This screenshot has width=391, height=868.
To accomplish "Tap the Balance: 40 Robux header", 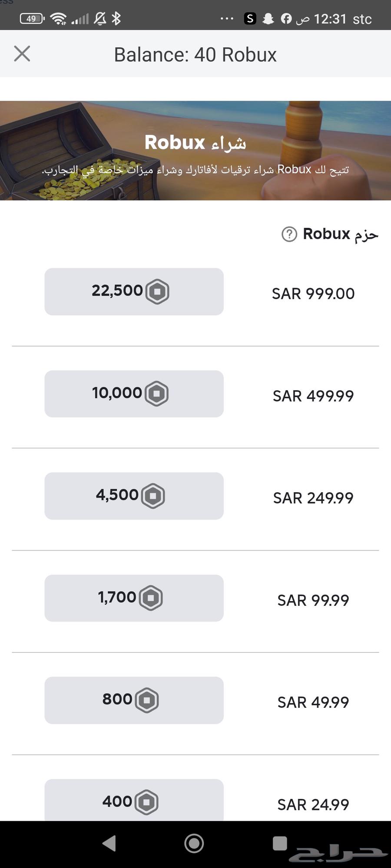I will coord(195,55).
